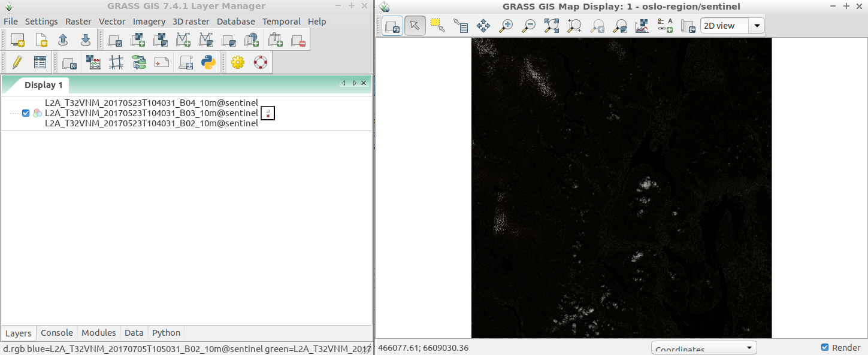Image resolution: width=868 pixels, height=355 pixels.
Task: Click the Start new map display icon
Action: (x=18, y=40)
